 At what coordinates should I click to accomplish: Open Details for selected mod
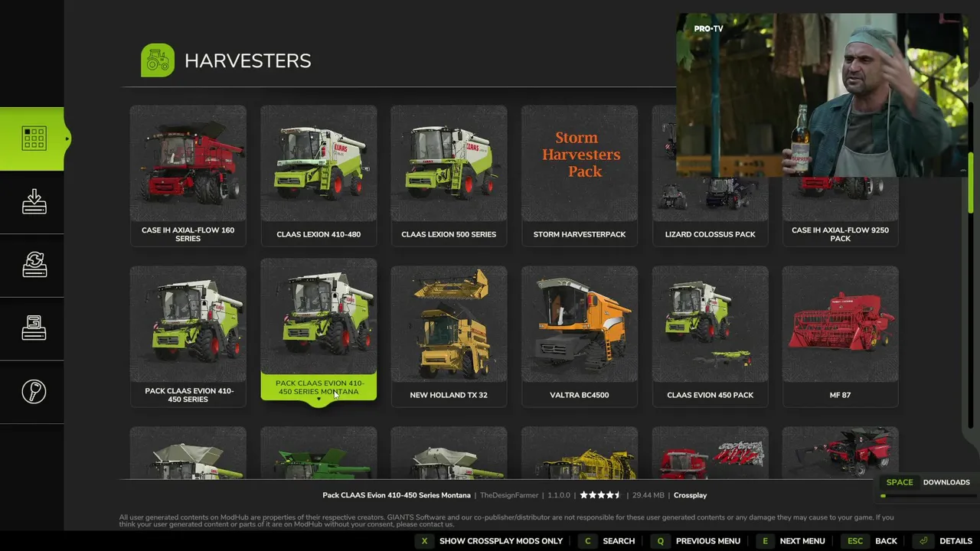(943, 541)
